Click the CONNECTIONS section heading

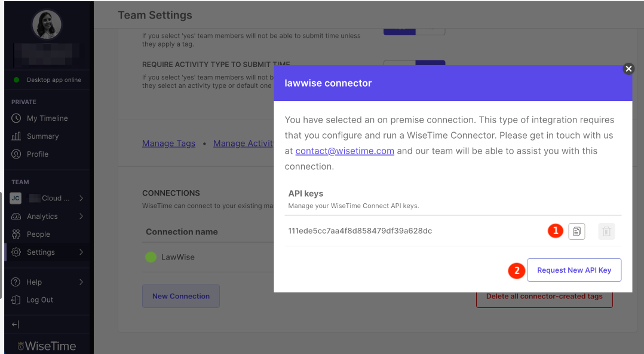click(171, 193)
